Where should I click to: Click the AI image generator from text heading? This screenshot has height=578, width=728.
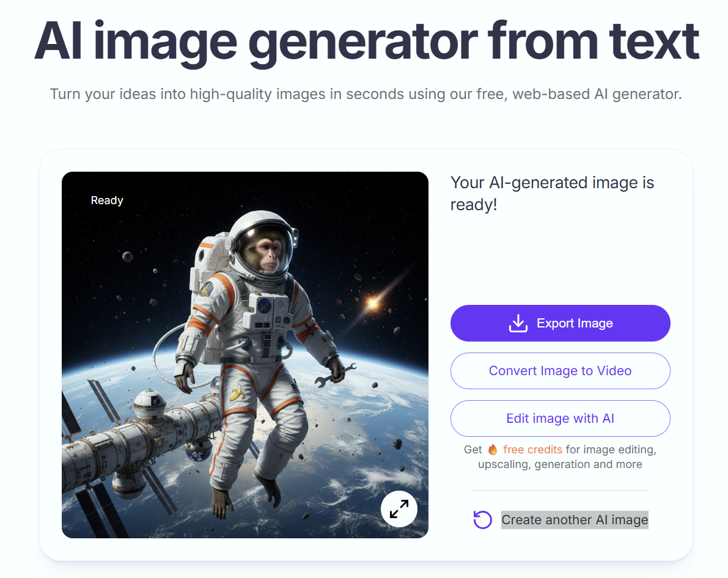point(366,42)
